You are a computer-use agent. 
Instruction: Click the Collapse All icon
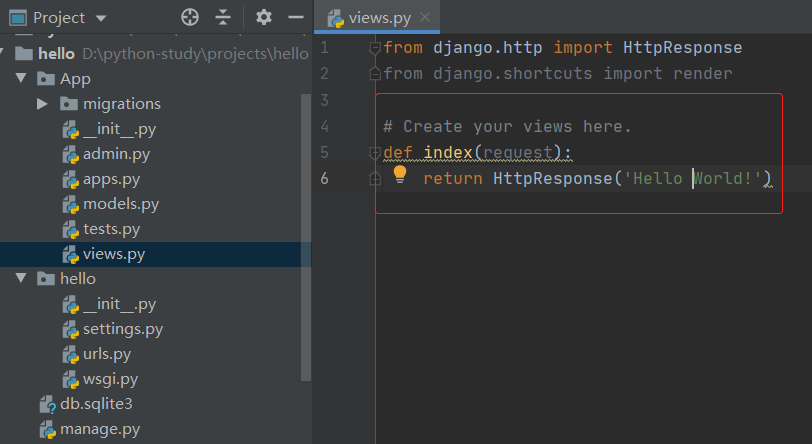pos(223,17)
